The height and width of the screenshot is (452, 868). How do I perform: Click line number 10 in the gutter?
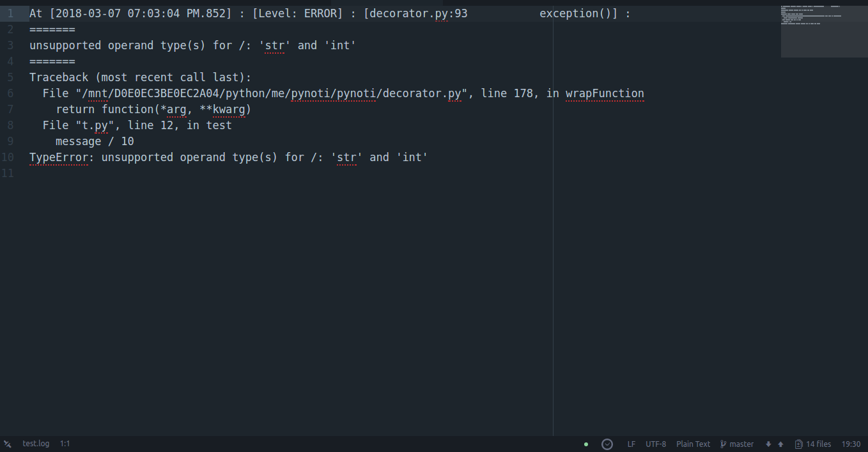8,157
